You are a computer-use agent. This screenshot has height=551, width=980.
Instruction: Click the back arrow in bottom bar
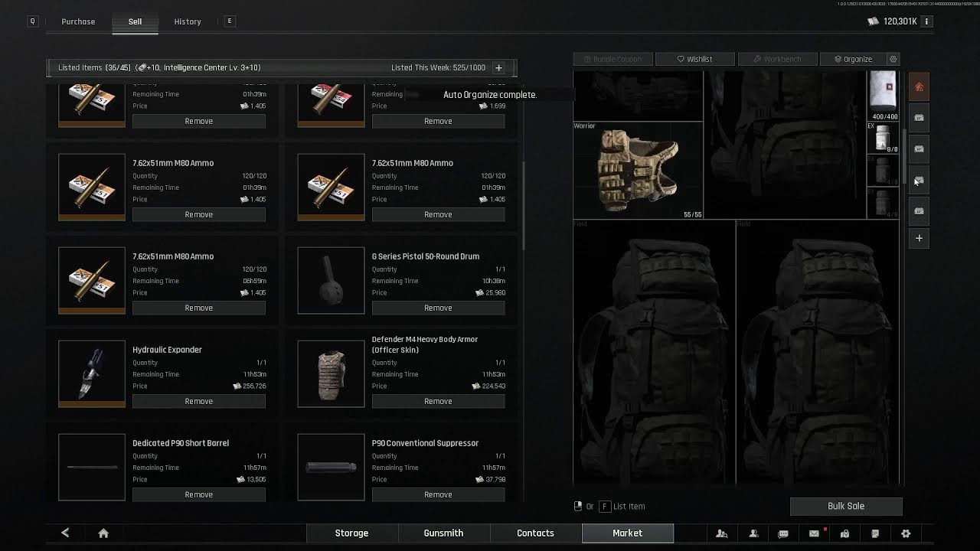click(x=65, y=533)
